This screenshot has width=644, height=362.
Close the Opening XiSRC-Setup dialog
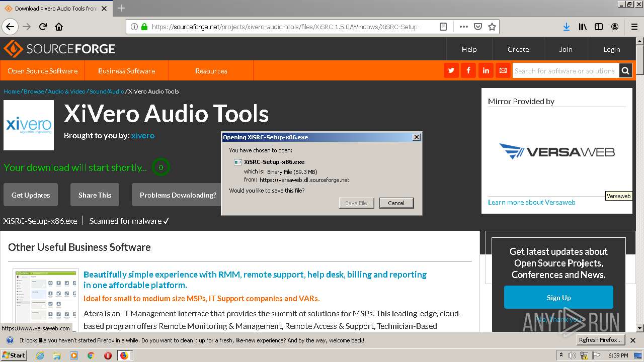tap(416, 137)
